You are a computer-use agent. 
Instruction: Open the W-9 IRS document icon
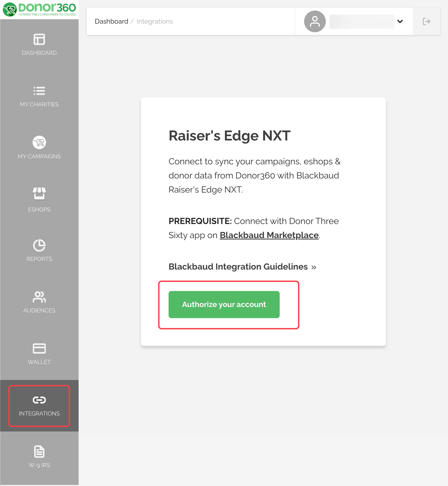39,452
